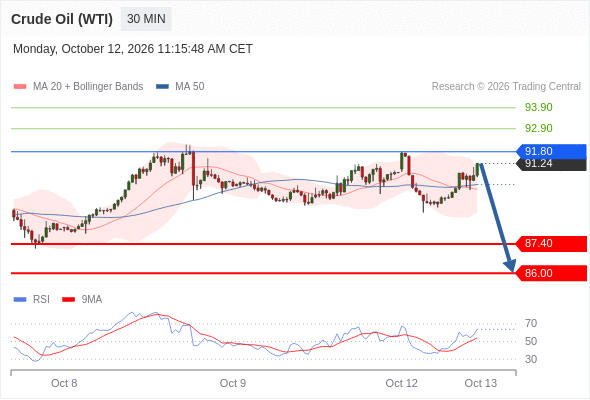The image size is (590, 400).
Task: Click the Oct 12 date axis label
Action: 401,383
